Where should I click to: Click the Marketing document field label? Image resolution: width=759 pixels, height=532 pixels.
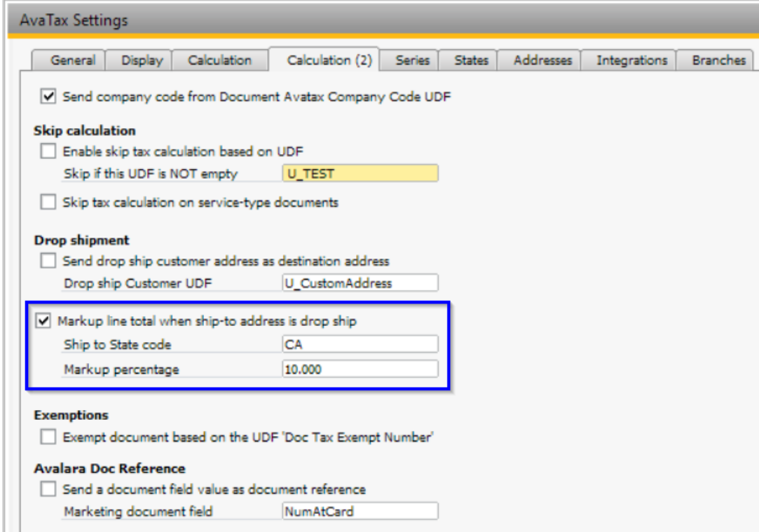pyautogui.click(x=139, y=512)
